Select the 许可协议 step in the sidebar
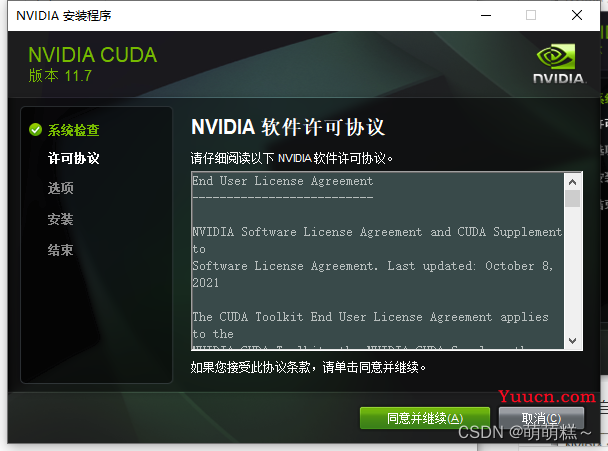 point(74,158)
